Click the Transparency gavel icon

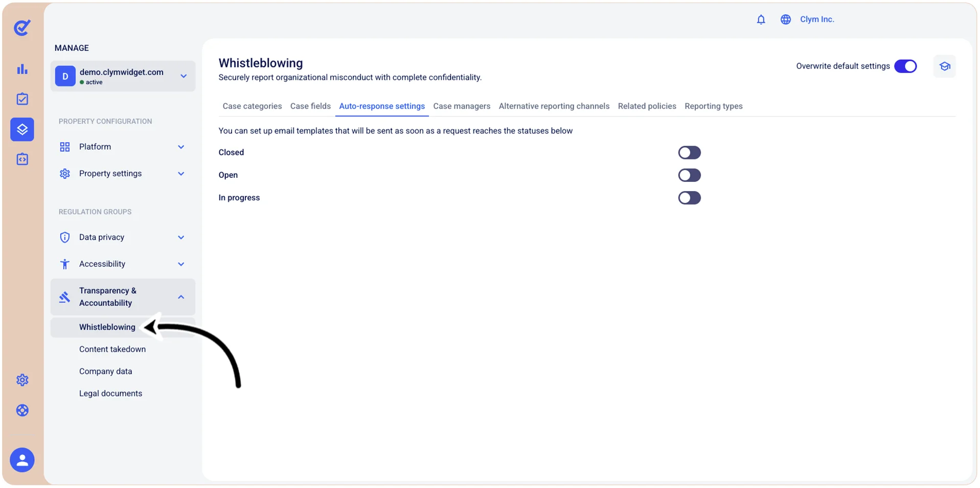pos(65,297)
